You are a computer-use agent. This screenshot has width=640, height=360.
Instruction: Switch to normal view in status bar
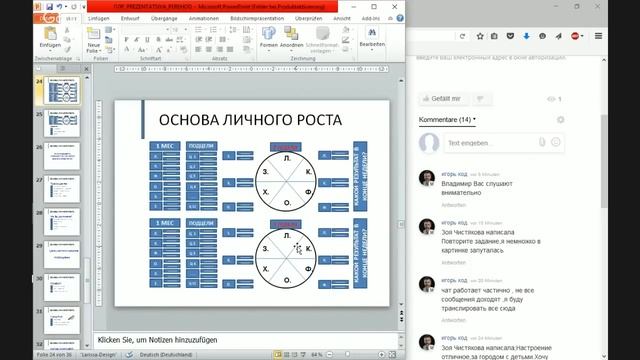tap(278, 355)
